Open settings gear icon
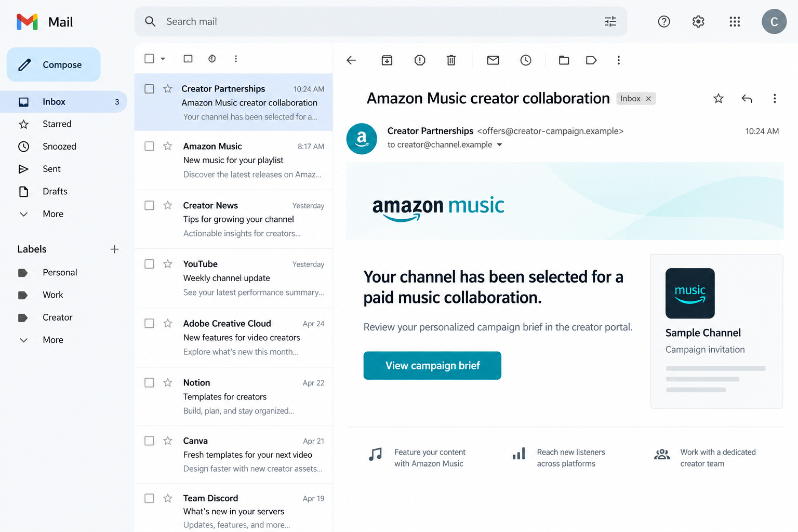The width and height of the screenshot is (798, 532). click(x=698, y=21)
